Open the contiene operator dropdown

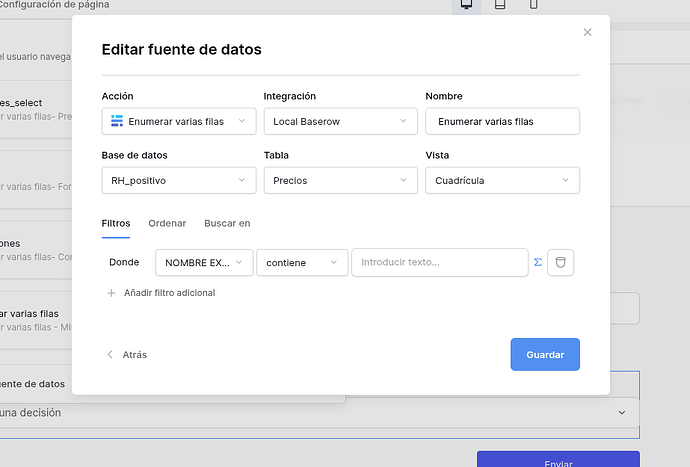[302, 262]
